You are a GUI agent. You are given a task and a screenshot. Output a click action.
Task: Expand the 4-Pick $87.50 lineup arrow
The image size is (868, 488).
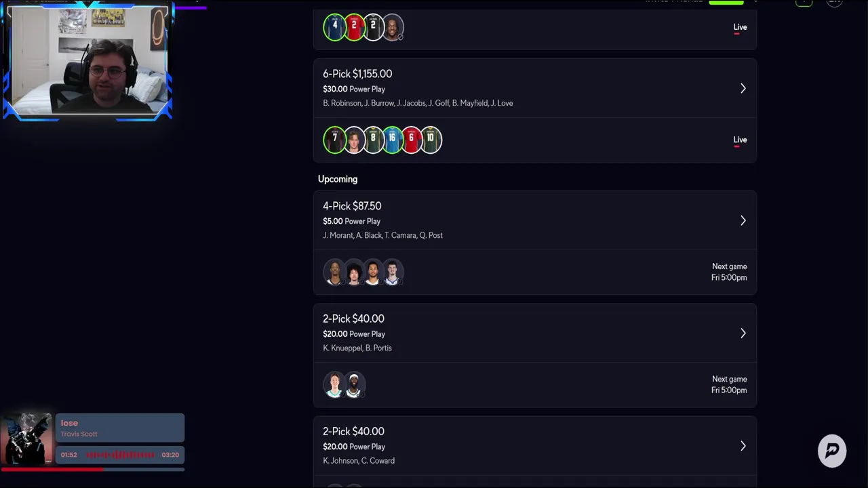pos(743,221)
